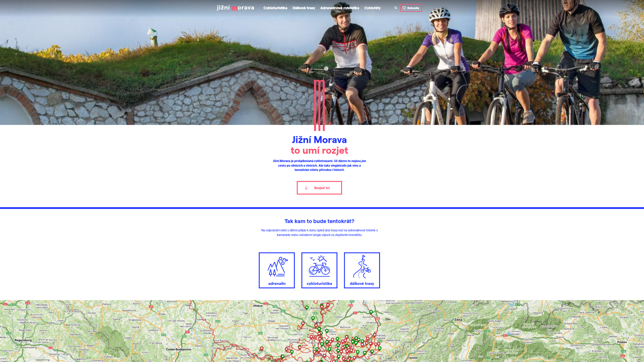Select the cykloturistika bicycle icon tile
The image size is (644, 362).
[319, 270]
